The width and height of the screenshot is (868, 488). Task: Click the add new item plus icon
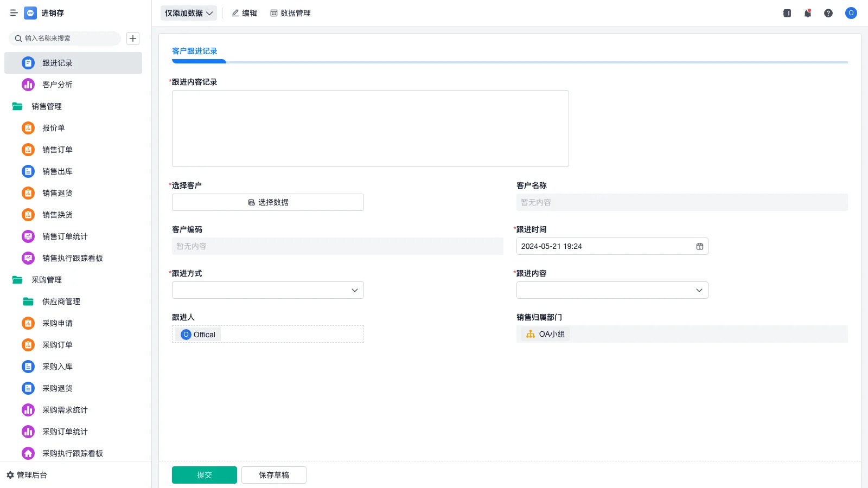133,38
